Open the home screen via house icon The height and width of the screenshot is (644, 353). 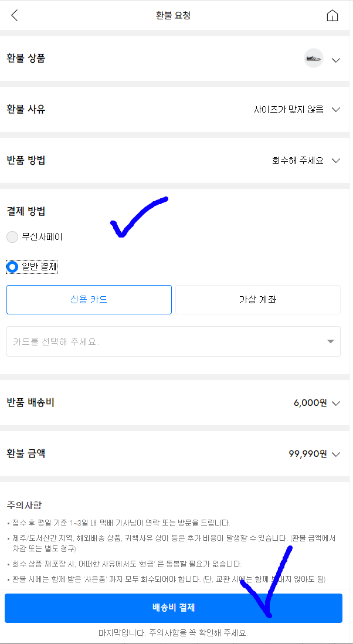click(x=332, y=15)
